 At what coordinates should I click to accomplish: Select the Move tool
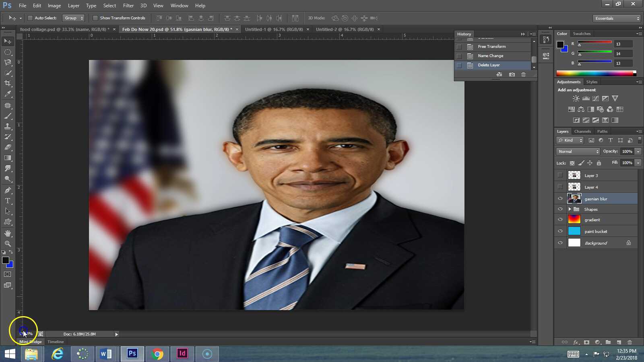point(8,41)
